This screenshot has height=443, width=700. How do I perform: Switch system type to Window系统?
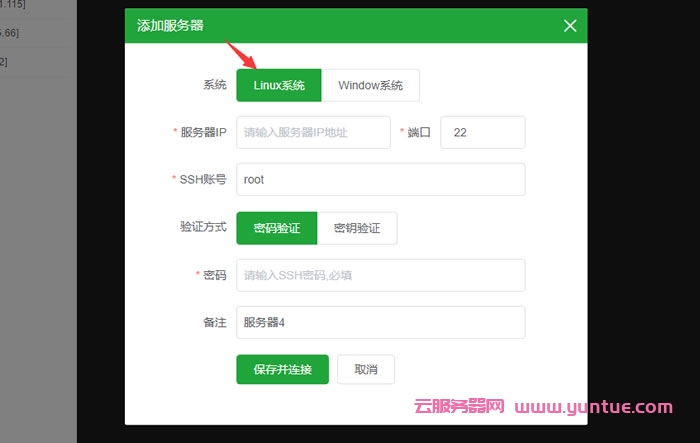[x=370, y=85]
